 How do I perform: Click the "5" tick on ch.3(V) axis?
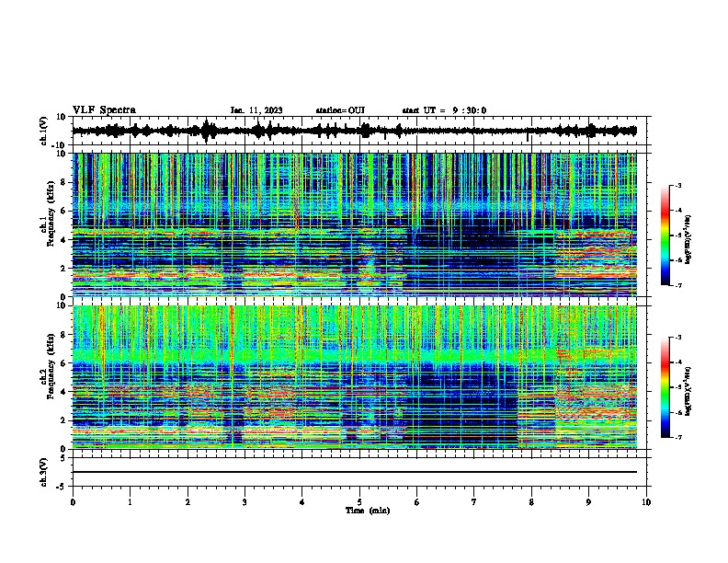(64, 458)
